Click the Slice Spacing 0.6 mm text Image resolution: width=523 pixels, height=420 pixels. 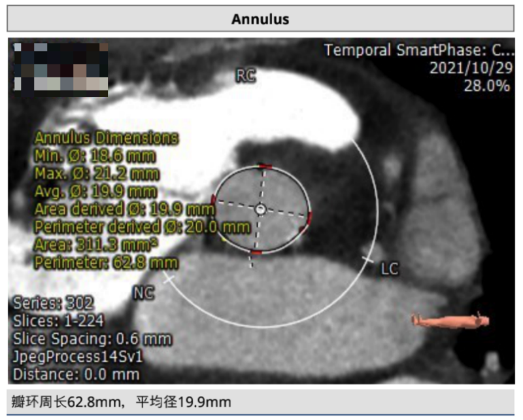tap(92, 339)
